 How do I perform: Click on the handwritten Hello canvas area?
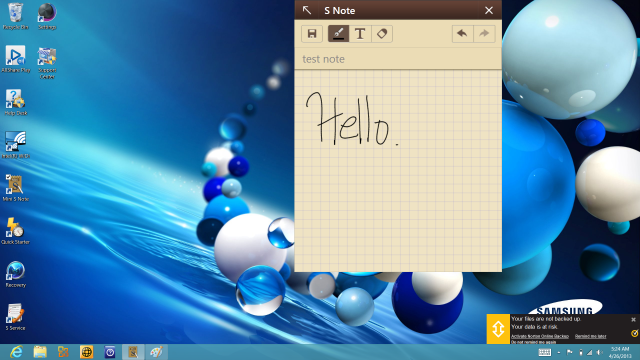398,171
